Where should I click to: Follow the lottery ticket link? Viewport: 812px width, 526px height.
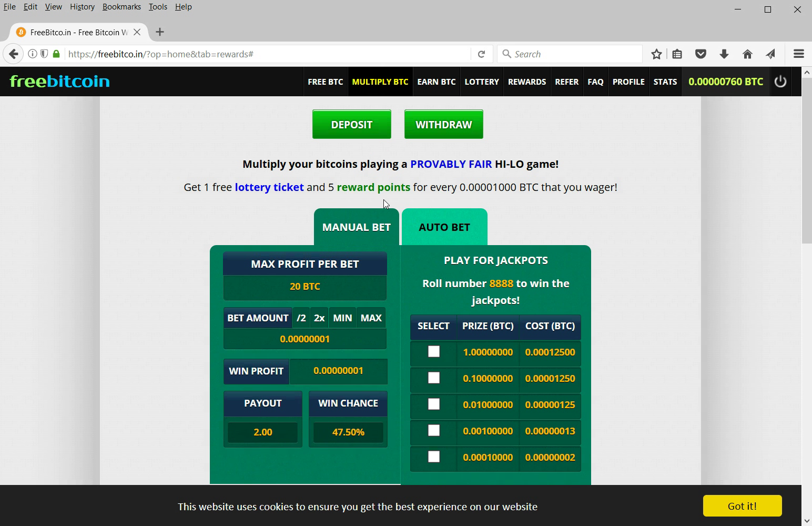269,187
